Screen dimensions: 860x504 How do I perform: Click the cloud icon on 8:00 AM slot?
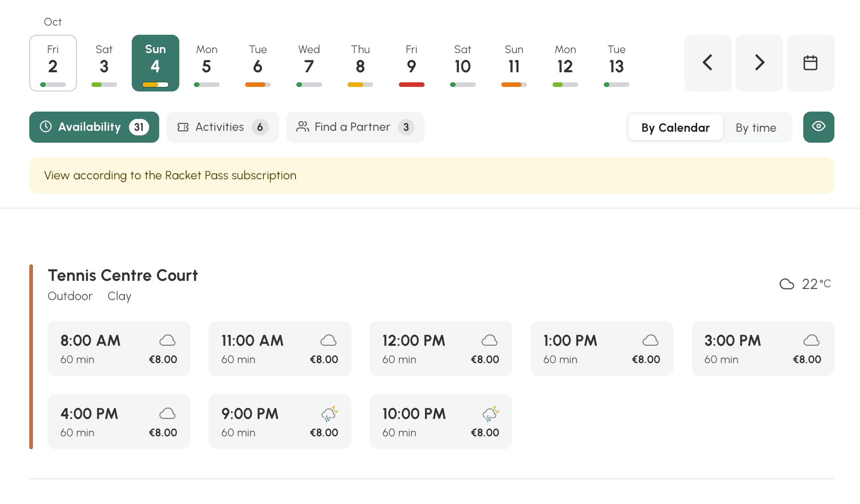(167, 340)
